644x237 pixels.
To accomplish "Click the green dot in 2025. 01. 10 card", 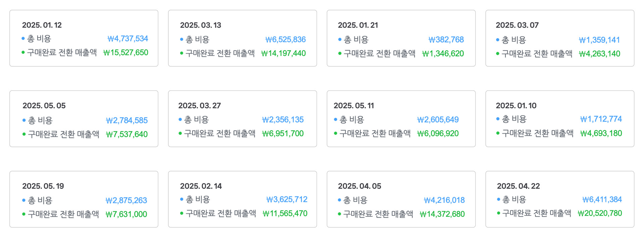I will tap(498, 133).
